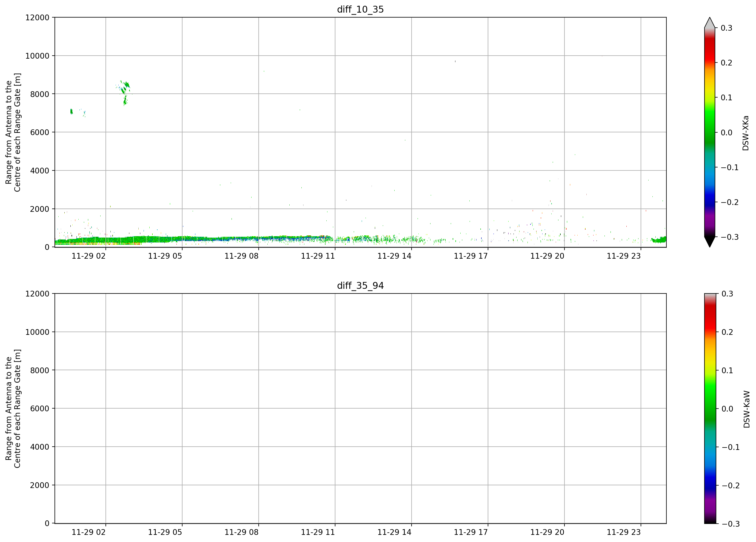
Task: Click '0.3' tick on DSW-XKa colorbar
Action: (726, 28)
